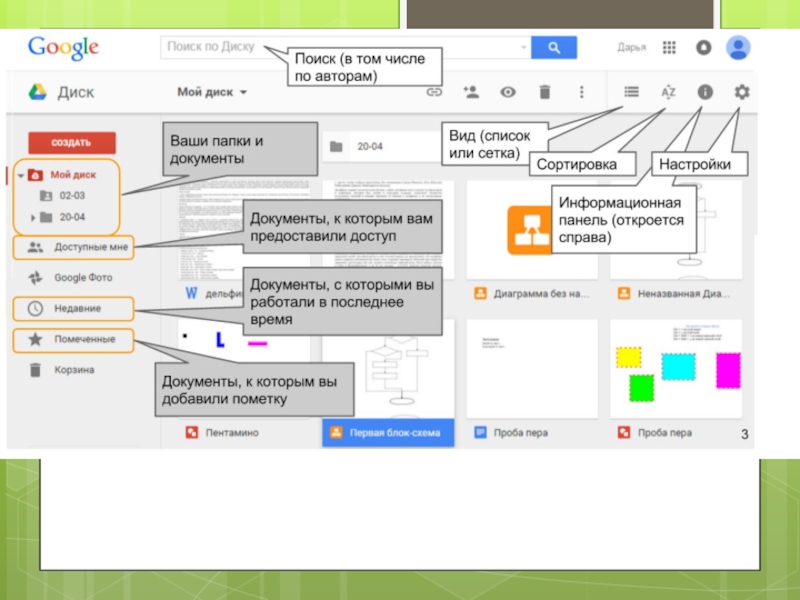Select Мой диск in the sidebar

[x=73, y=174]
